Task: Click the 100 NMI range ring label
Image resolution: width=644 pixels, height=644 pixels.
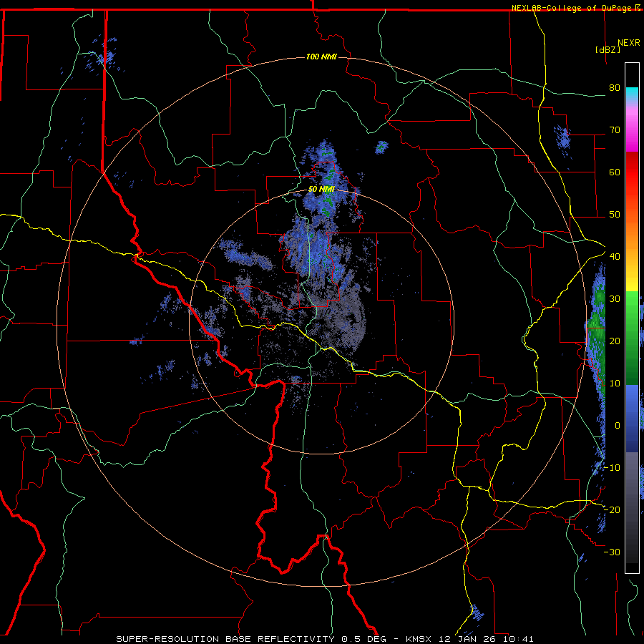Action: pyautogui.click(x=321, y=57)
